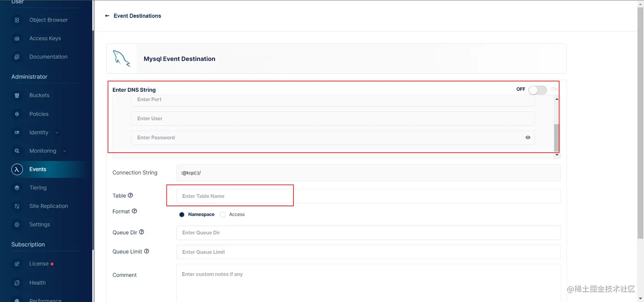
Task: Open License page in sidebar
Action: coord(39,264)
